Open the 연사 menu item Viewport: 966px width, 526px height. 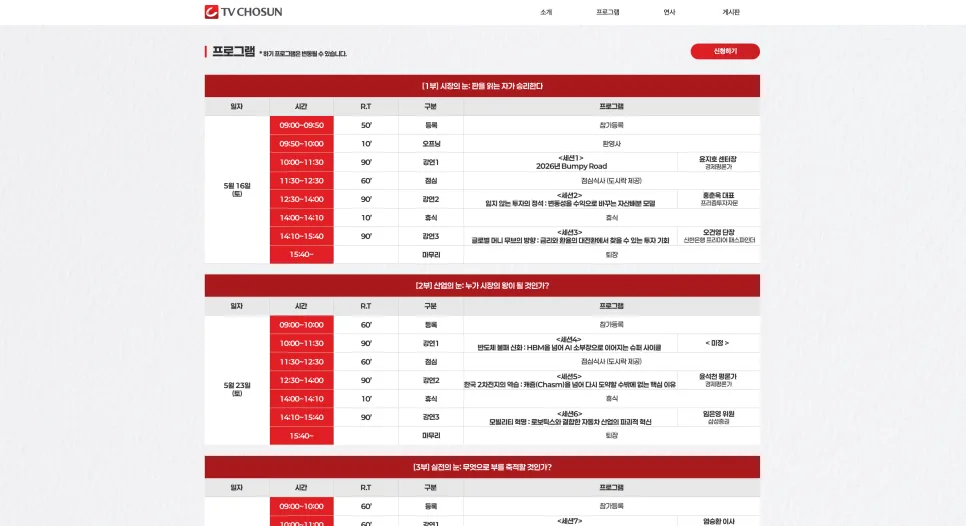click(669, 12)
